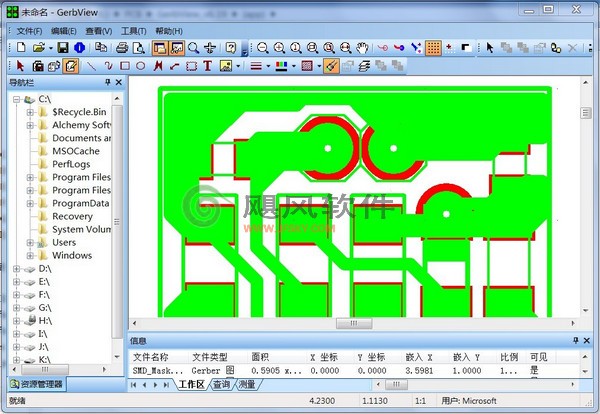
Task: Toggle the highlighted brush tool button
Action: (x=331, y=66)
